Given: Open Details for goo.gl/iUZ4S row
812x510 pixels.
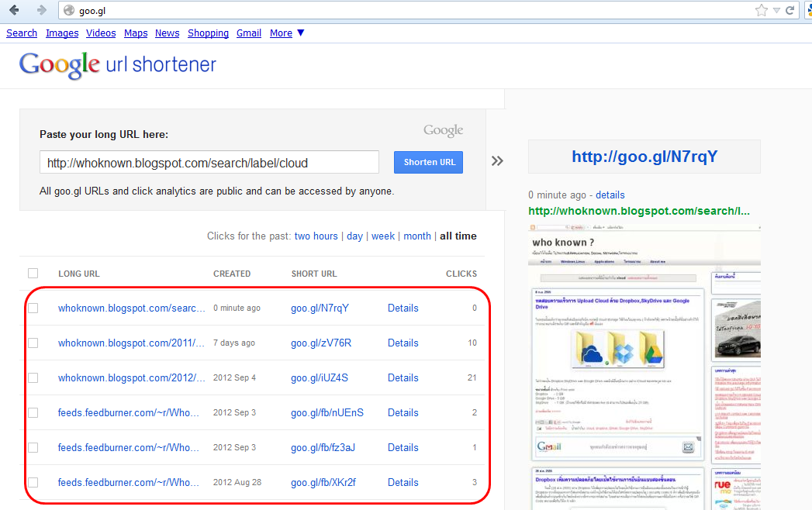Looking at the screenshot, I should [x=403, y=378].
